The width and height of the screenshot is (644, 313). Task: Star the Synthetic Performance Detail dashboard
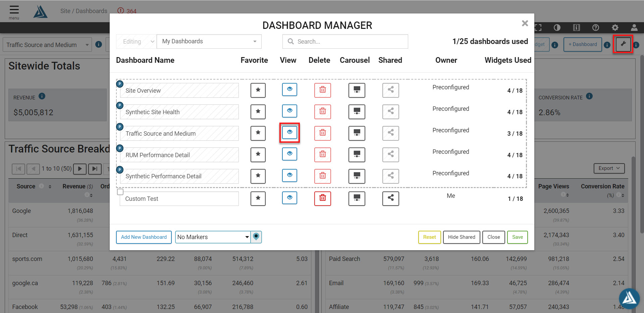point(258,176)
